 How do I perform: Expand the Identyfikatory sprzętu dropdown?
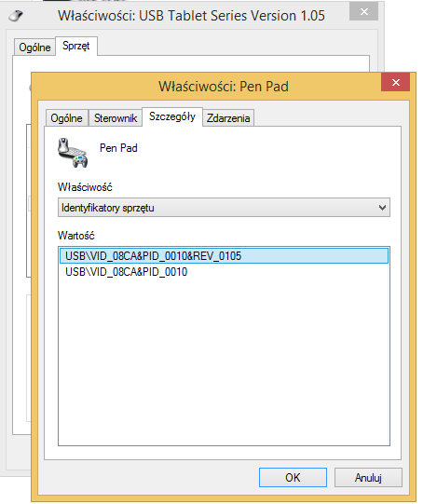224,208
